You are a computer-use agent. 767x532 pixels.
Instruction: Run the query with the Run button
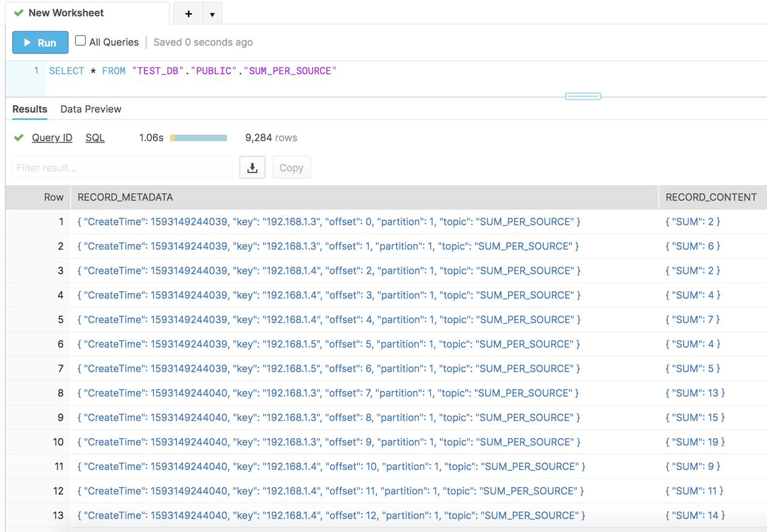click(x=40, y=42)
